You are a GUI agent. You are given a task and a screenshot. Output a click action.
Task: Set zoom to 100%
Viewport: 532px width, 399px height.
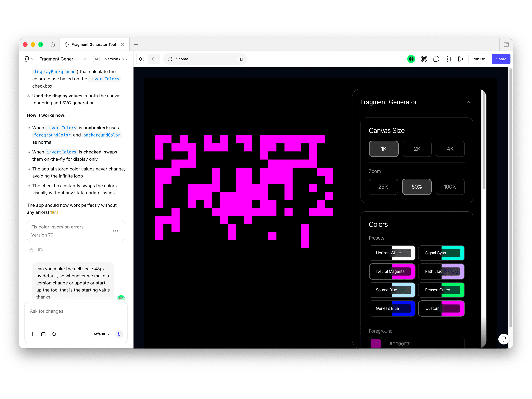point(450,187)
